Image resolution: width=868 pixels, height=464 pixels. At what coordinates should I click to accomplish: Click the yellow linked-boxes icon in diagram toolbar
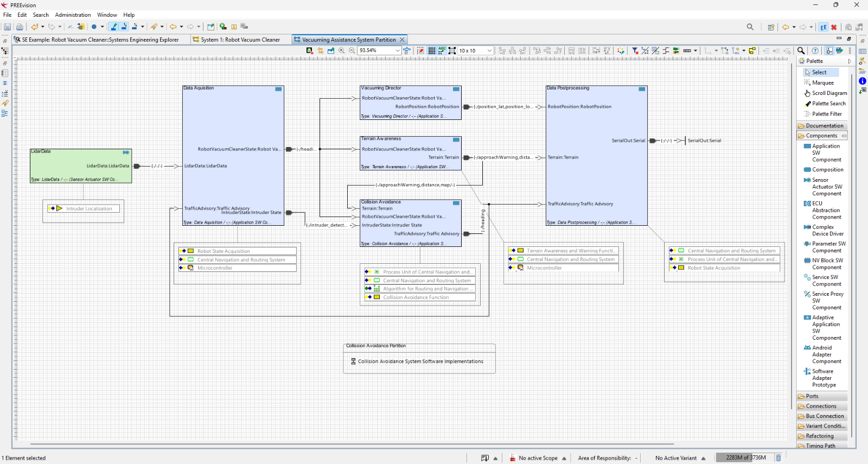[x=752, y=50]
